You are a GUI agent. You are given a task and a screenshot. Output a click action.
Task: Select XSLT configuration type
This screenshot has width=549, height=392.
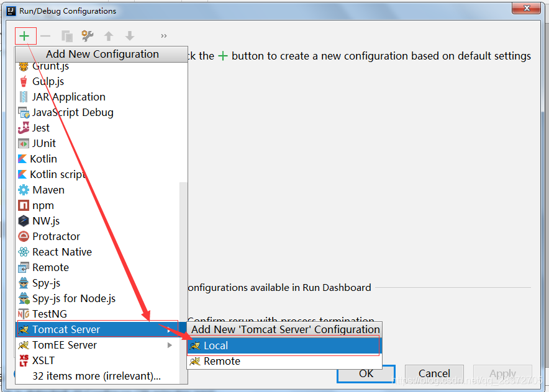coord(98,360)
